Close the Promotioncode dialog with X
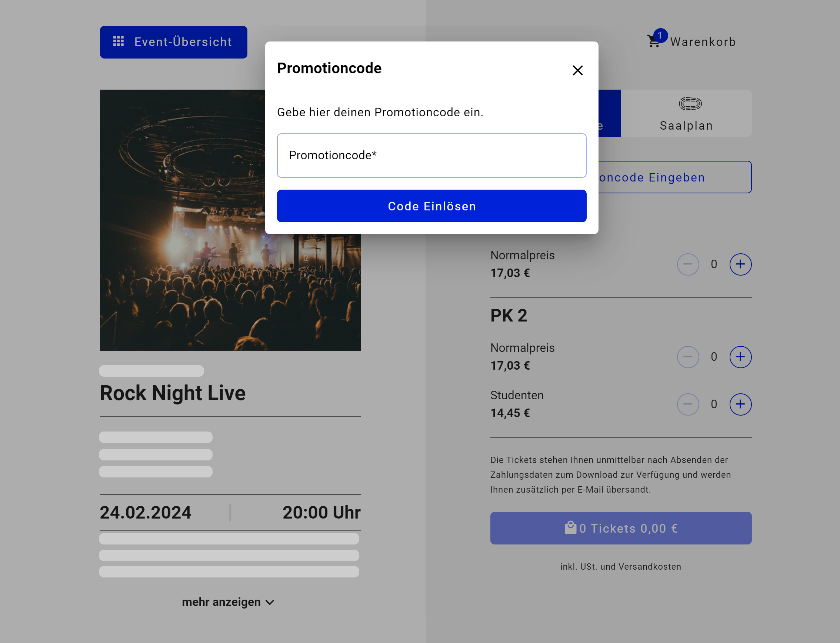Image resolution: width=840 pixels, height=643 pixels. click(x=577, y=70)
